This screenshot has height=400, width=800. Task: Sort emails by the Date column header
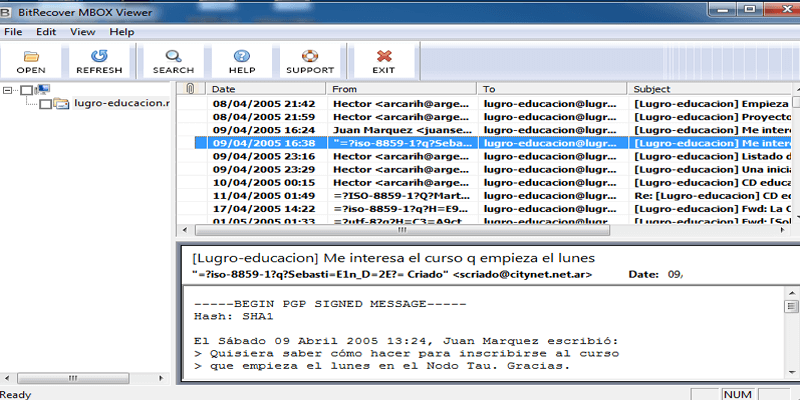click(x=266, y=89)
